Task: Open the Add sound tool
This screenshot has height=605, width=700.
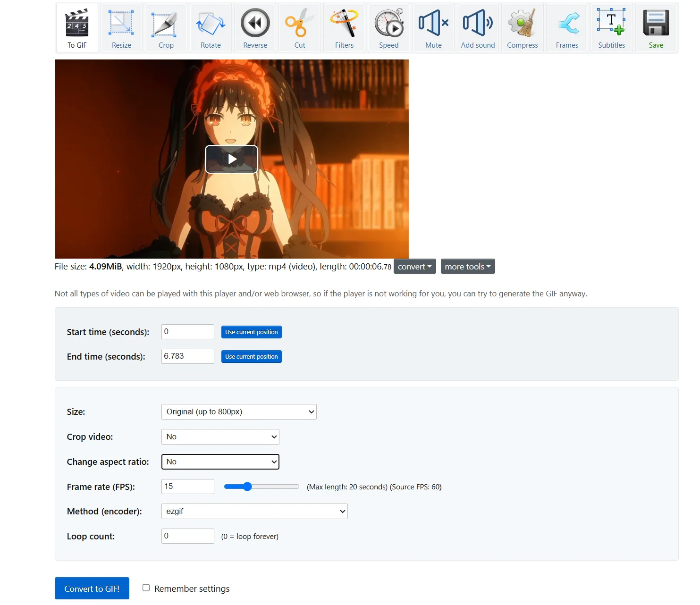Action: (478, 28)
